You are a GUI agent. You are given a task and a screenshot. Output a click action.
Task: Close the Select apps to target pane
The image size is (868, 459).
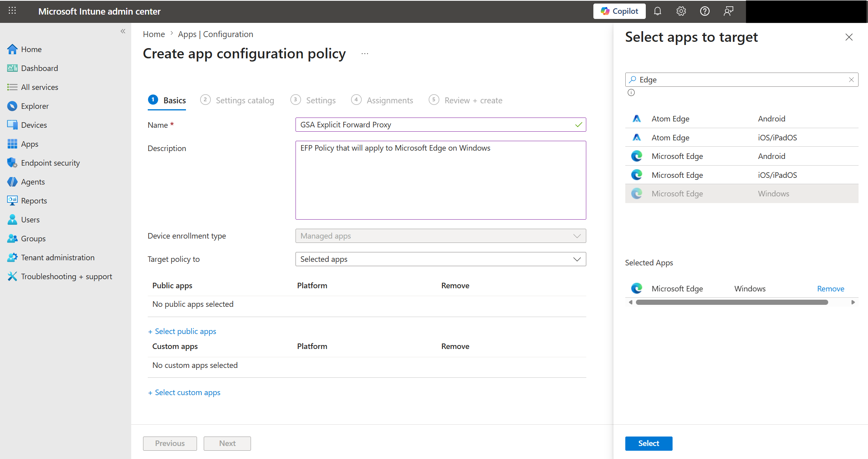tap(849, 37)
